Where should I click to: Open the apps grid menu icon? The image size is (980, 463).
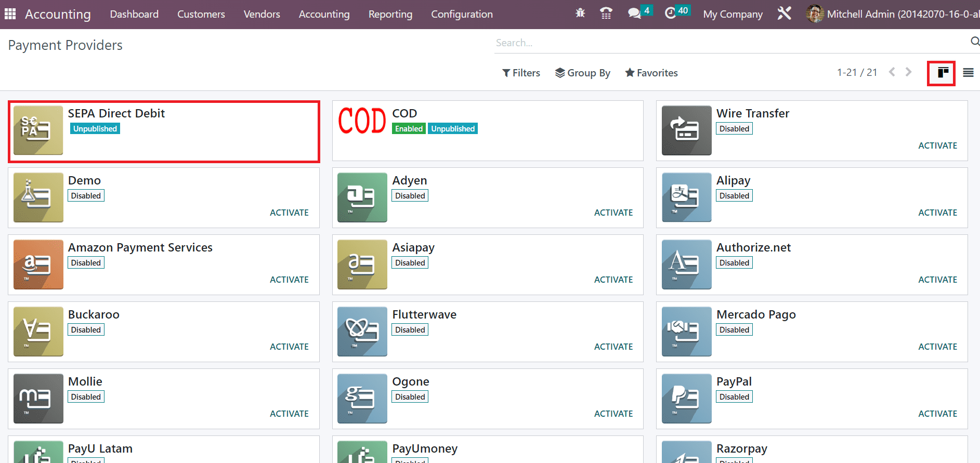point(10,14)
